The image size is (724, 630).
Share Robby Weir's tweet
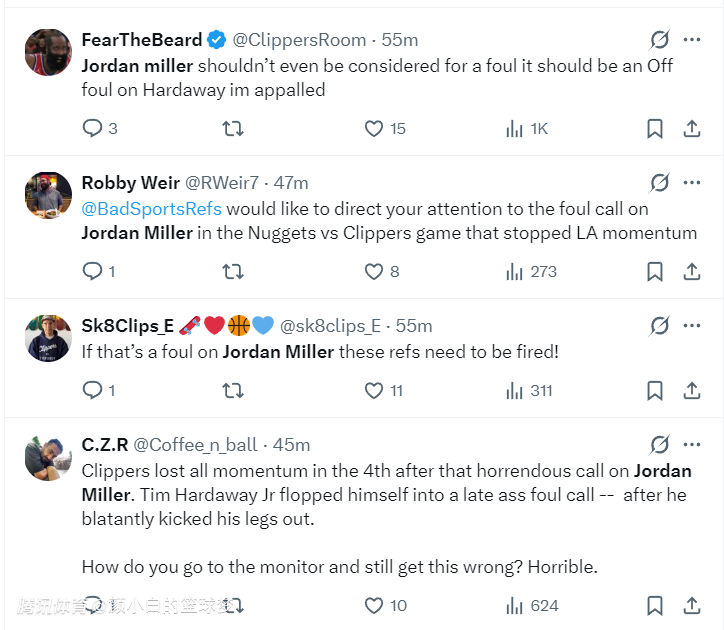691,271
